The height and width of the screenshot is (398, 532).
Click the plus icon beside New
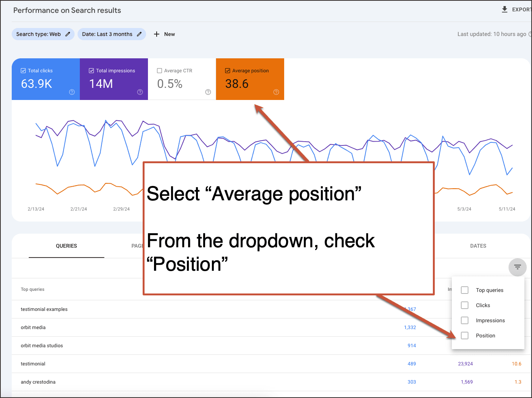click(x=157, y=34)
